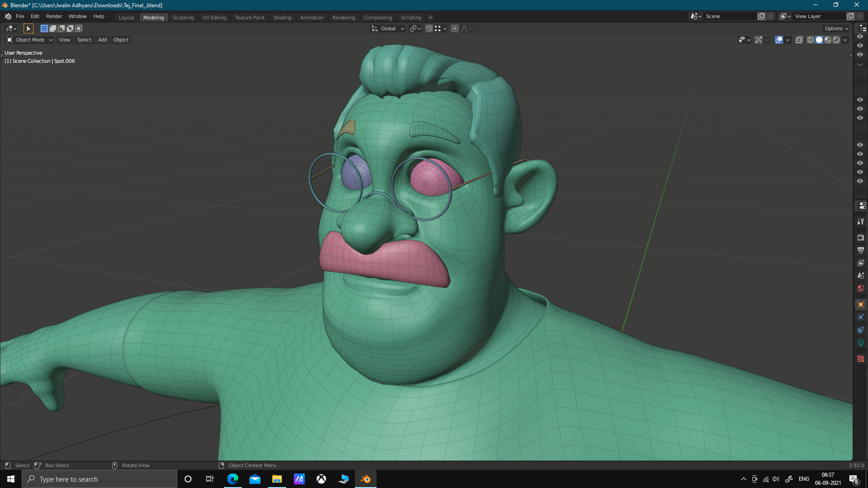868x488 pixels.
Task: Switch to Solid viewport shading
Action: (x=819, y=40)
